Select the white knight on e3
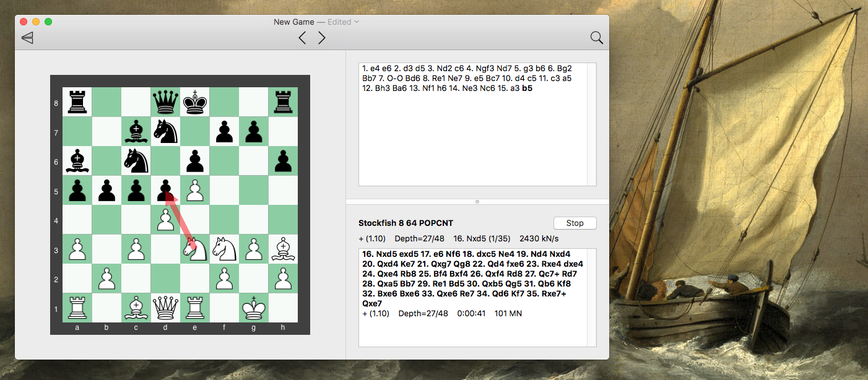This screenshot has width=868, height=380. 194,249
